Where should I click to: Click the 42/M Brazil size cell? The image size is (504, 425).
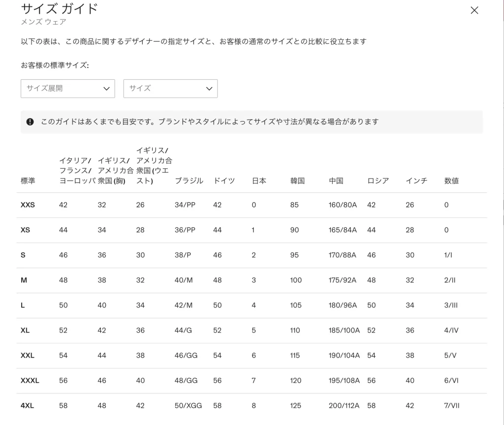point(184,305)
